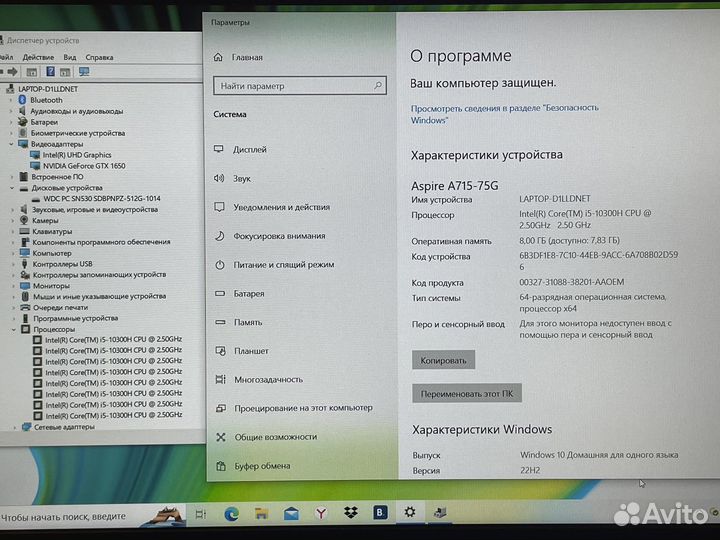
Task: Select Очереди печати node
Action: point(60,308)
